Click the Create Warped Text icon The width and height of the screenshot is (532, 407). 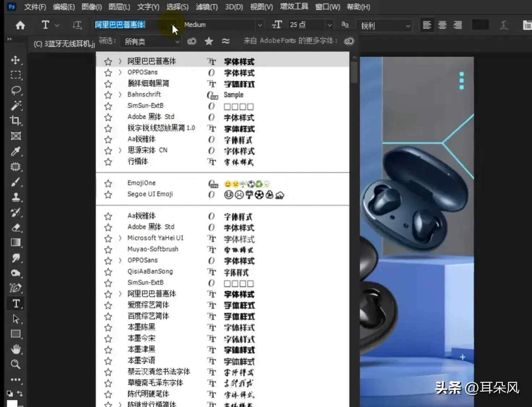(x=503, y=25)
